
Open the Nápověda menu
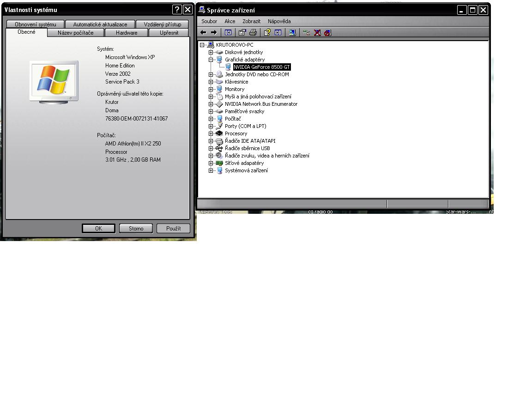coord(279,21)
